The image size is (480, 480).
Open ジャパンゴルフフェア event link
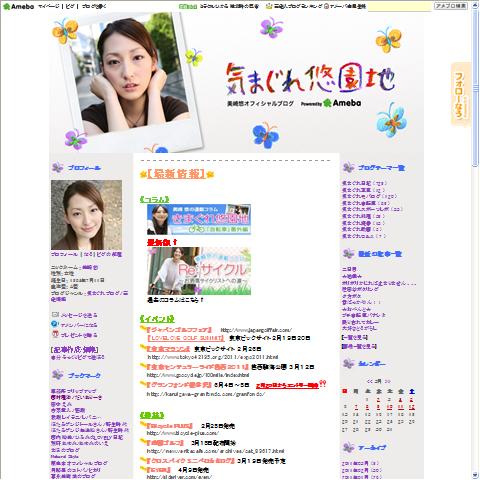point(179,330)
